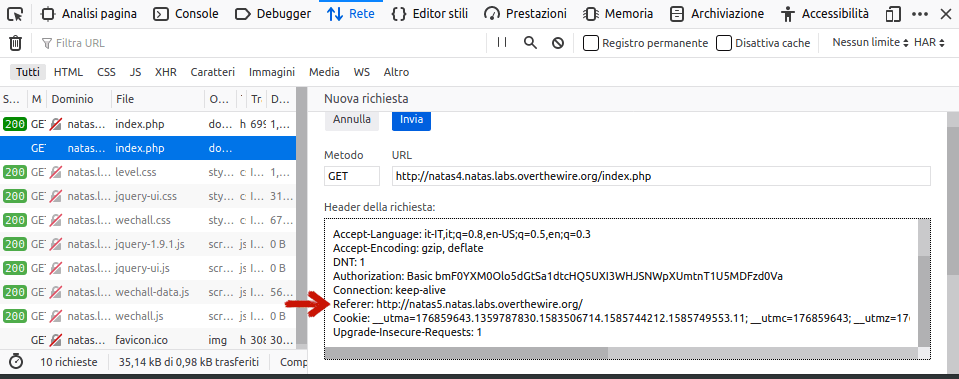Switch to the Console tab

point(186,13)
